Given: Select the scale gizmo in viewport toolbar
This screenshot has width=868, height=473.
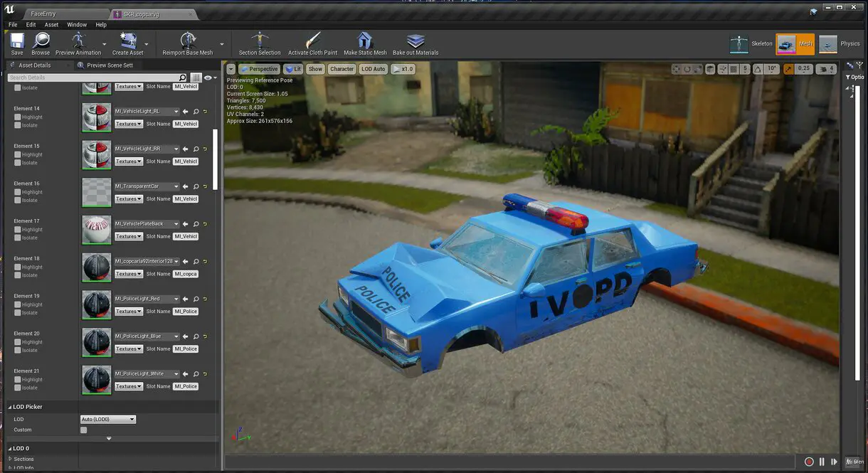Looking at the screenshot, I should 698,69.
